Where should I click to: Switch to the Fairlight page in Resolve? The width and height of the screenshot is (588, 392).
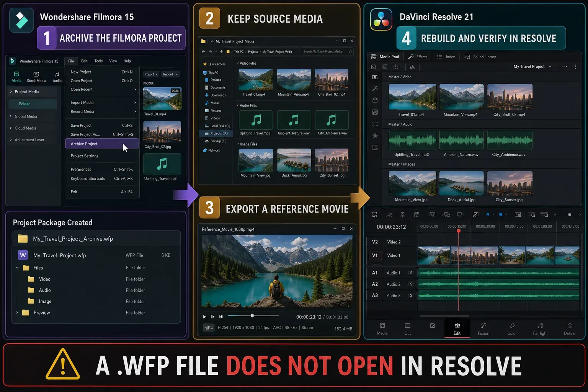[x=540, y=329]
